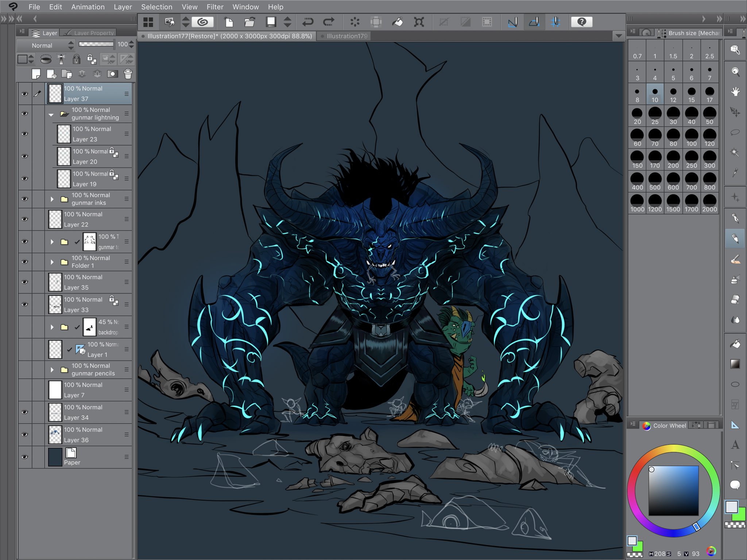The height and width of the screenshot is (560, 747).
Task: Click the Save icon in toolbar
Action: [x=271, y=22]
